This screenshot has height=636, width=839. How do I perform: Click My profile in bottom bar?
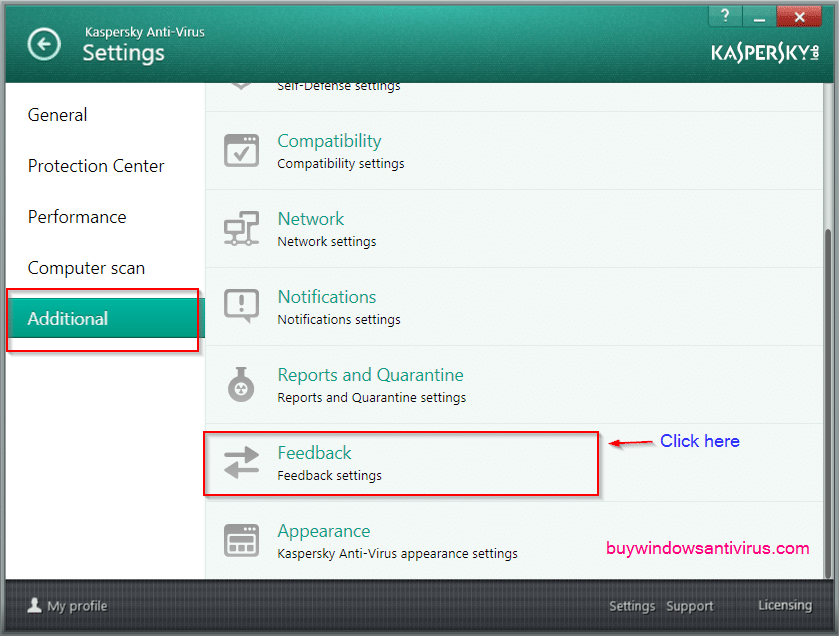coord(67,606)
